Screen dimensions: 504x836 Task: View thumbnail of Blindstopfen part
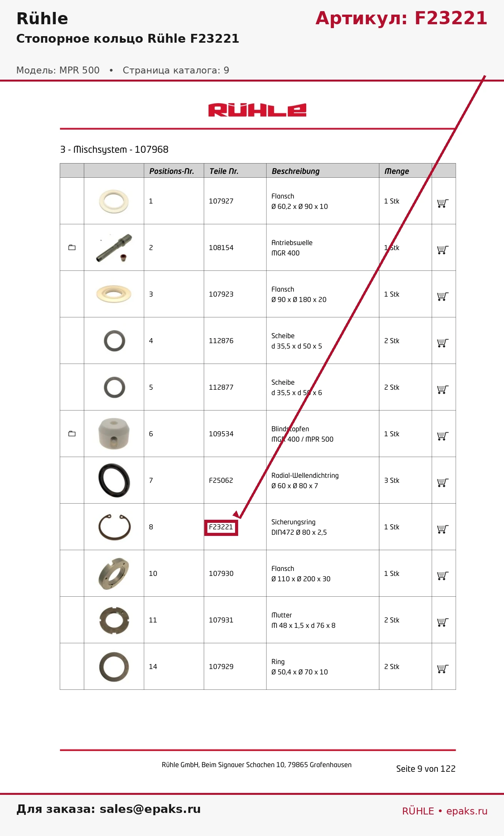tap(114, 434)
